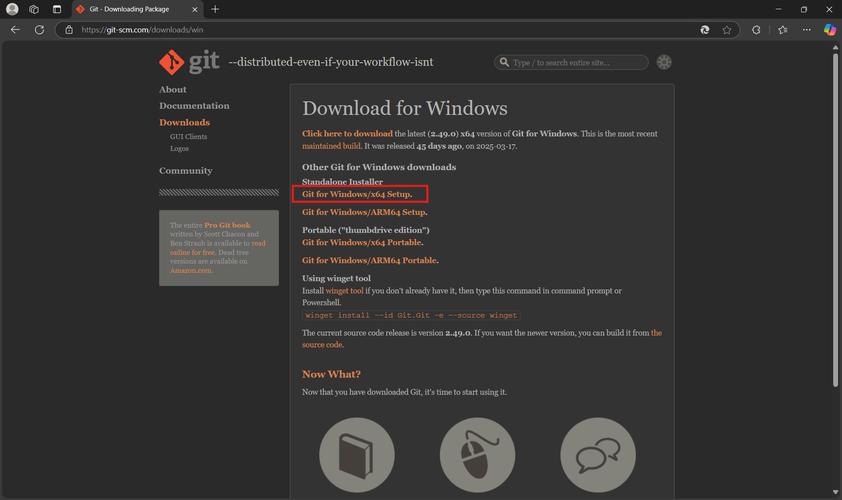The image size is (842, 500).
Task: Go back with the browser back arrow
Action: coord(15,30)
